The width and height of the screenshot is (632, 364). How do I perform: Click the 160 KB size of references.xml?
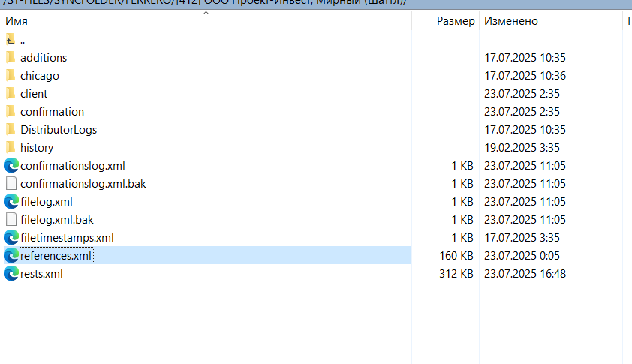[x=456, y=256]
